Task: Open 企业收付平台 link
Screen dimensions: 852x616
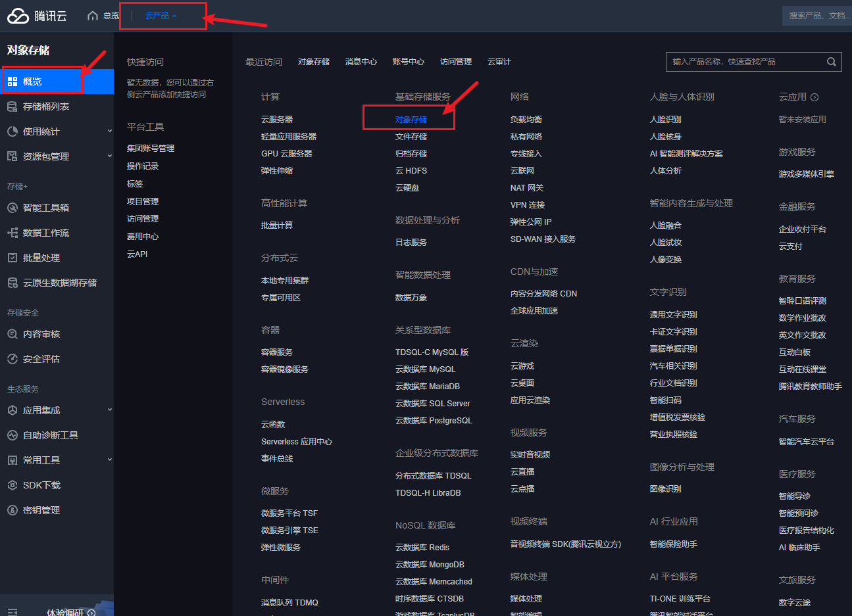Action: click(x=803, y=229)
